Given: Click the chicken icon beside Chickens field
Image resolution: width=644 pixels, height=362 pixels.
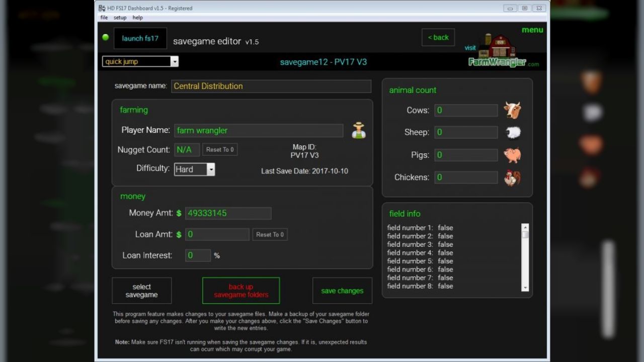Looking at the screenshot, I should tap(512, 177).
